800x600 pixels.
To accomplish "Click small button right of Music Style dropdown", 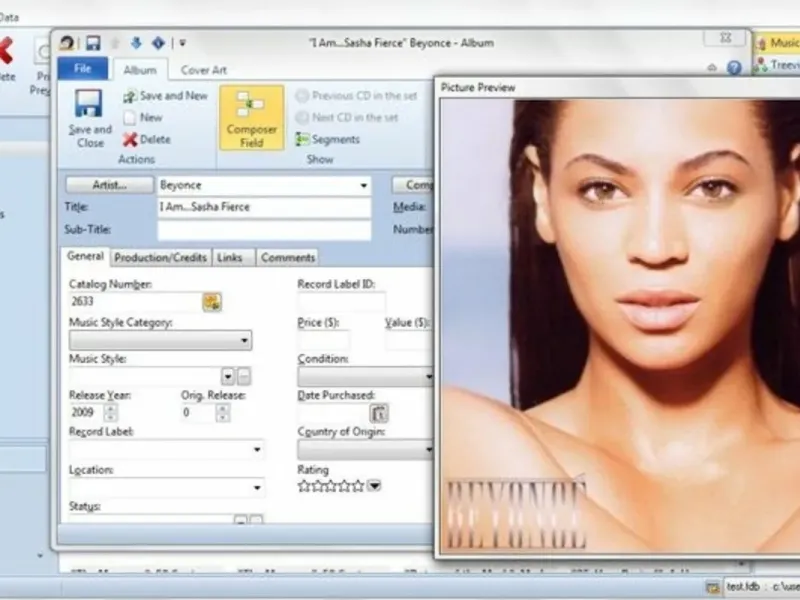I will coord(244,377).
